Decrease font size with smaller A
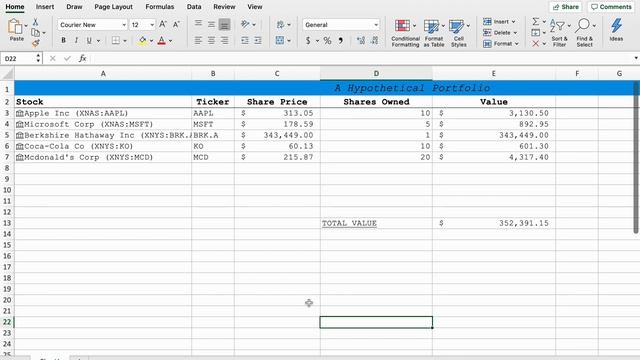Viewport: 640px width, 360px height. click(176, 24)
